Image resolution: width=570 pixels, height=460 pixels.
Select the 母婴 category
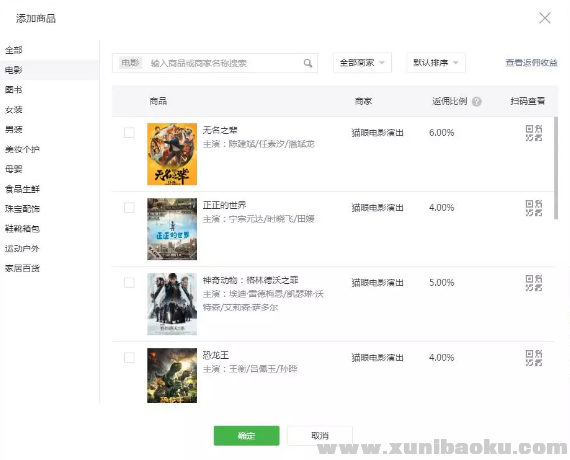[x=14, y=169]
